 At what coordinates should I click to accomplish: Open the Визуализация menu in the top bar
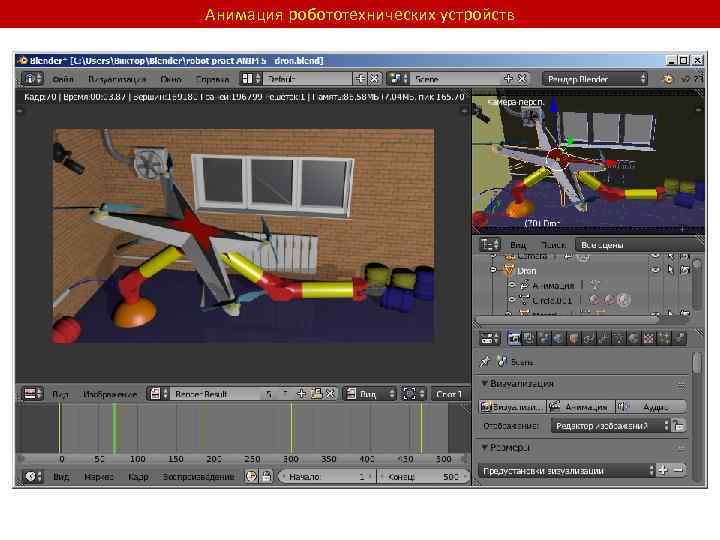coord(117,79)
